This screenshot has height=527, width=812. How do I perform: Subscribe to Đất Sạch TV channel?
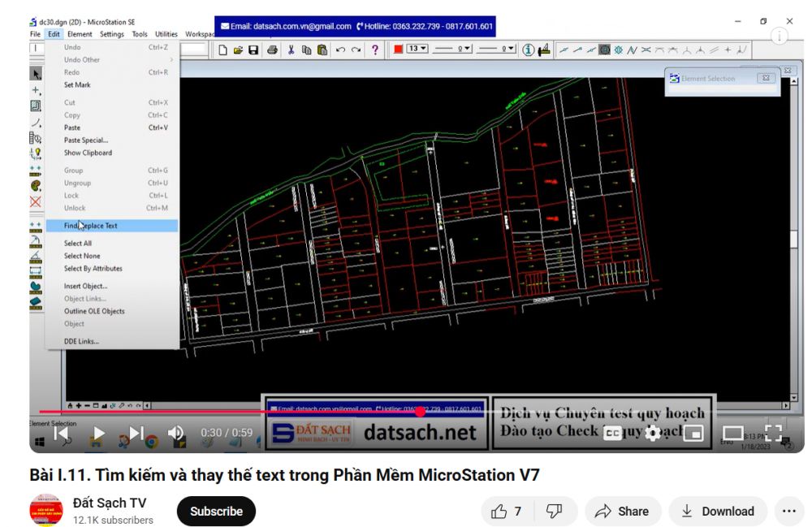216,512
